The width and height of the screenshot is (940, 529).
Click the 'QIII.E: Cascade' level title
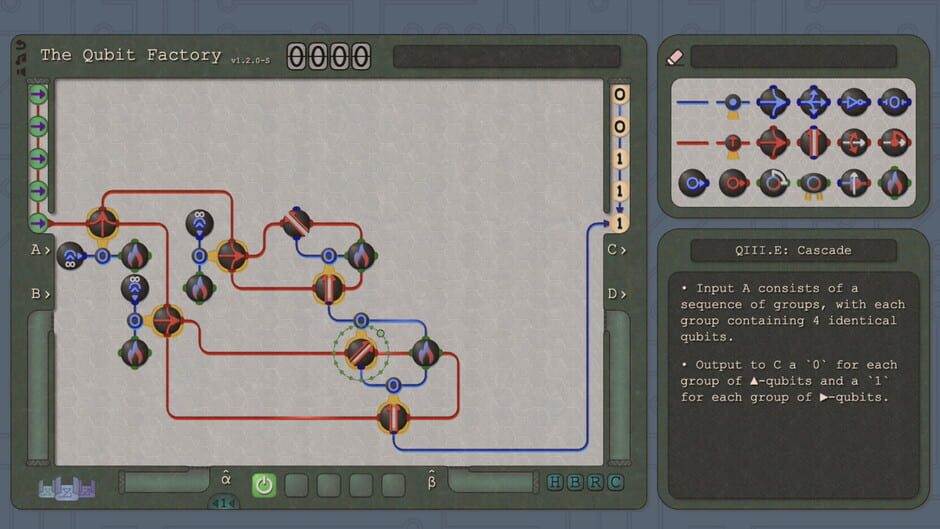tap(793, 250)
